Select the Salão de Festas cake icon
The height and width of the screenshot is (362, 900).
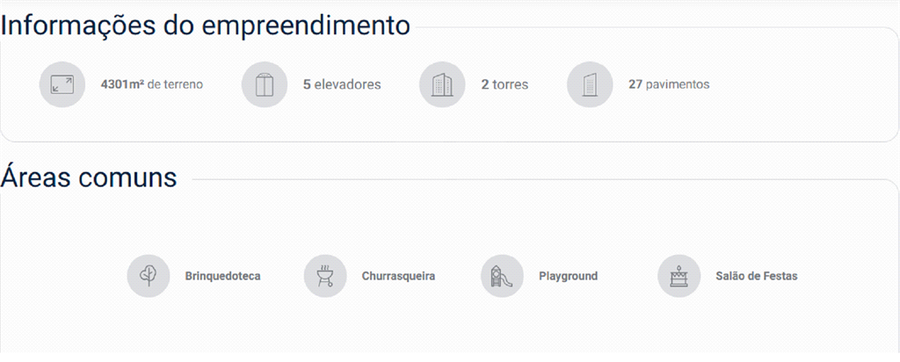(x=678, y=276)
